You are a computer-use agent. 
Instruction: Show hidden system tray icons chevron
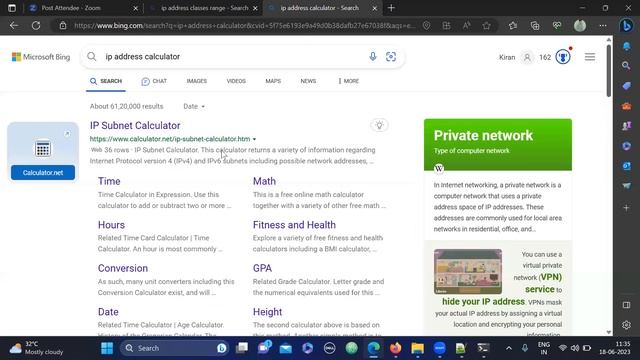point(509,348)
